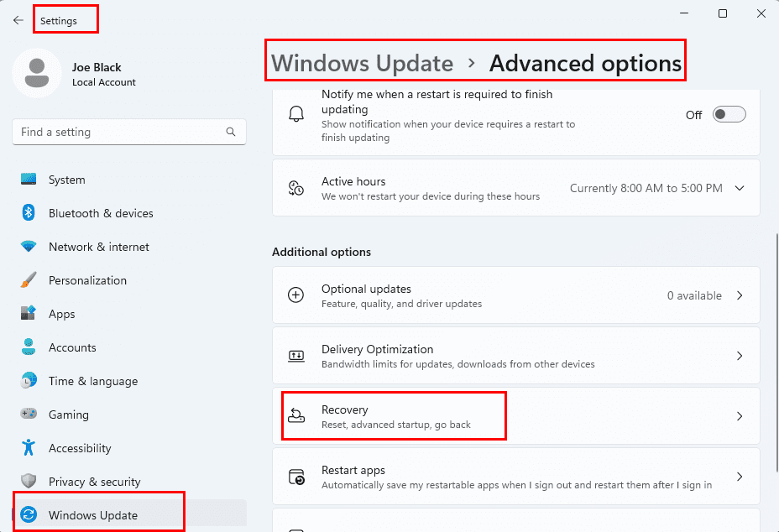Viewport: 779px width, 532px height.
Task: Click the notification bell icon
Action: point(296,114)
